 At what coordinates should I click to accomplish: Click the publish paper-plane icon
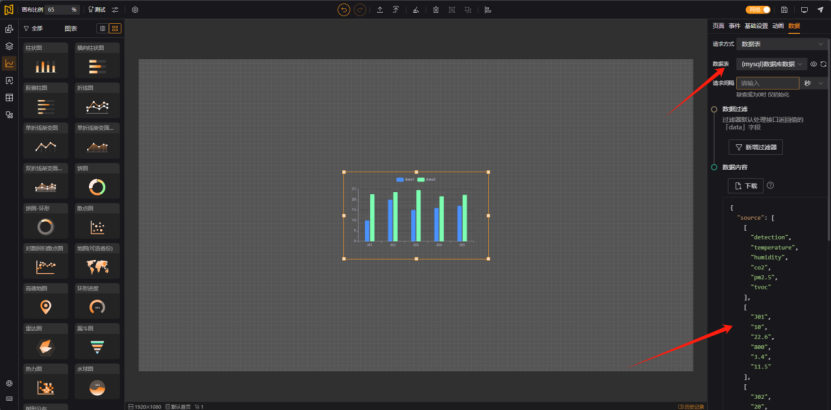click(x=820, y=10)
